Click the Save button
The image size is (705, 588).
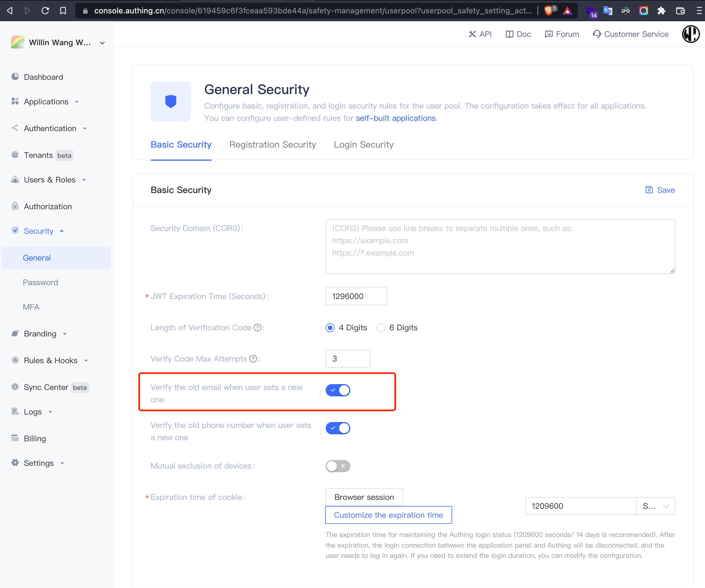click(660, 190)
